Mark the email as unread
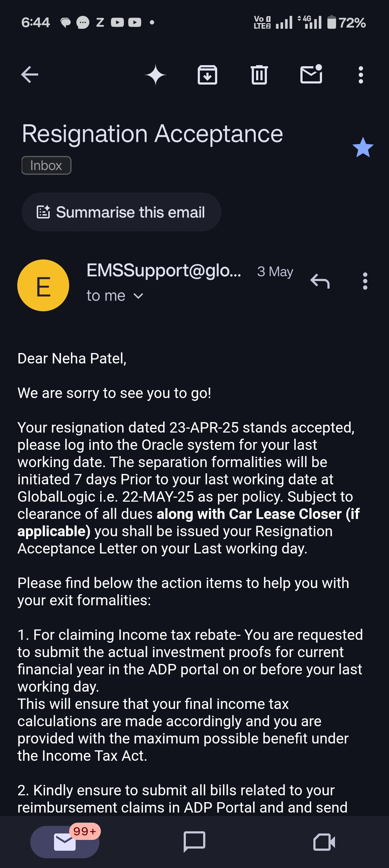 click(x=311, y=74)
